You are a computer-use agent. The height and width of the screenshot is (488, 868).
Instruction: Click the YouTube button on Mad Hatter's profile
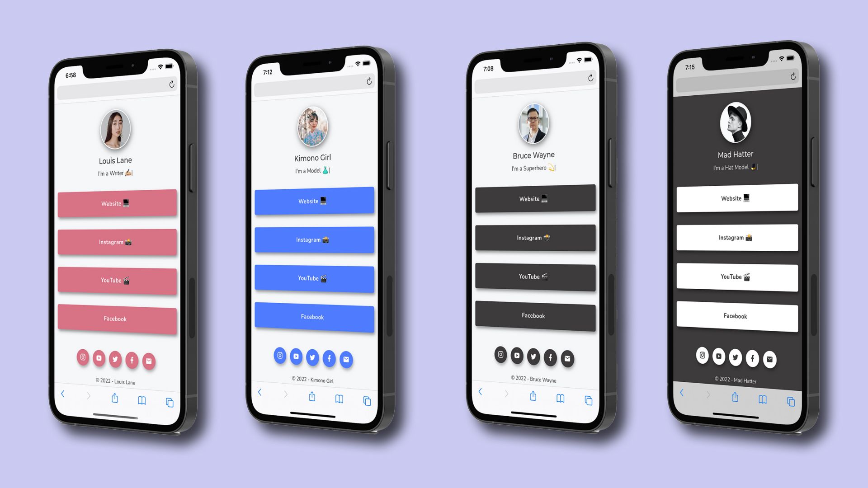point(735,277)
